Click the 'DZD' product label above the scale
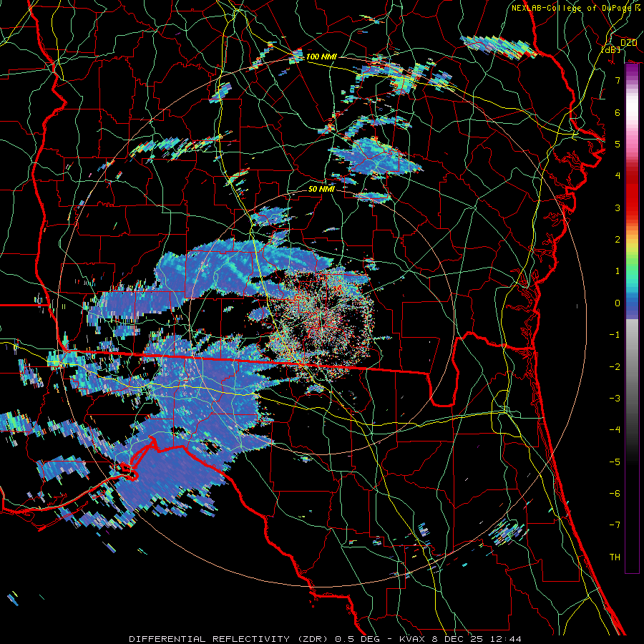 [x=628, y=43]
